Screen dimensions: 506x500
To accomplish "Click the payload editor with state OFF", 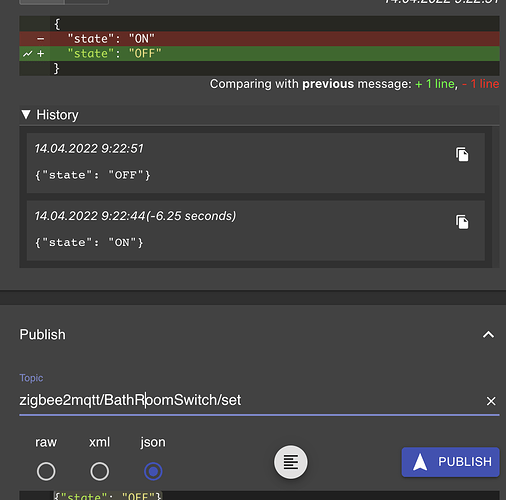I will pyautogui.click(x=259, y=495).
